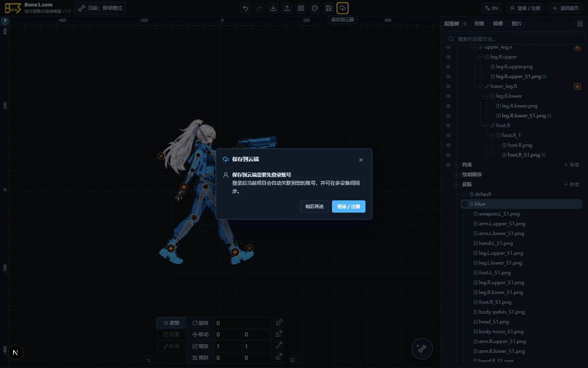Expand the 绘制顺序 section

(x=457, y=175)
